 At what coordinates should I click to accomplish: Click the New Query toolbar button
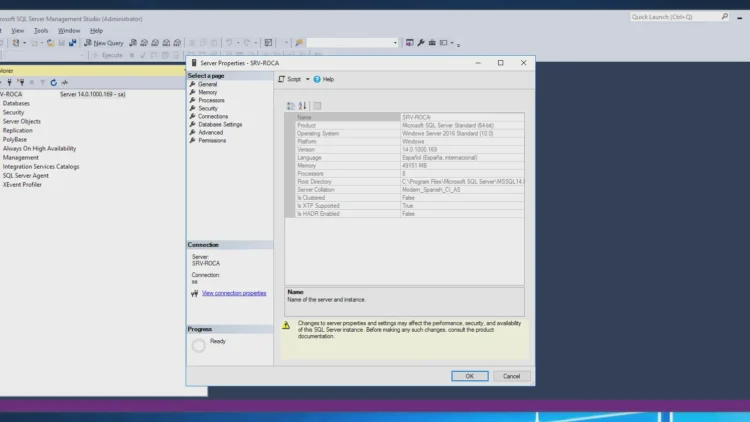coord(104,43)
